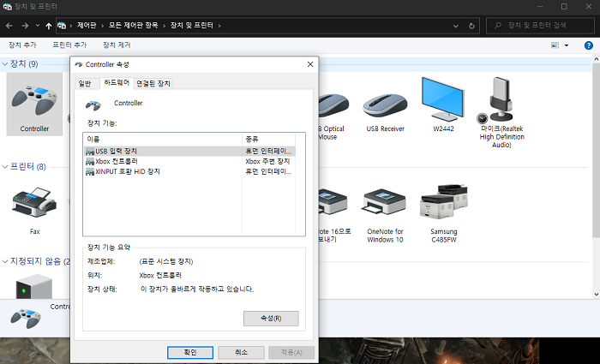Select the Fax printer icon
The image size is (600, 364).
coord(34,203)
